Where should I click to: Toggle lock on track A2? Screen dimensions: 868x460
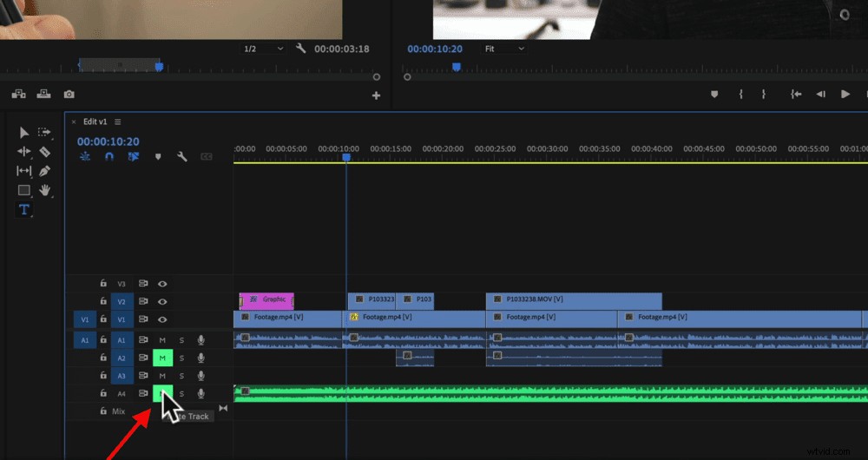[103, 358]
